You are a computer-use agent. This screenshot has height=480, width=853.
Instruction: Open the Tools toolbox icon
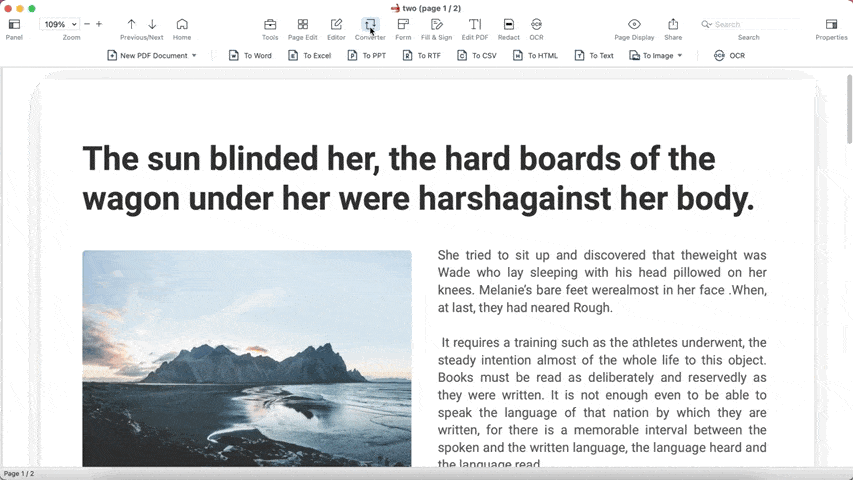[x=270, y=25]
